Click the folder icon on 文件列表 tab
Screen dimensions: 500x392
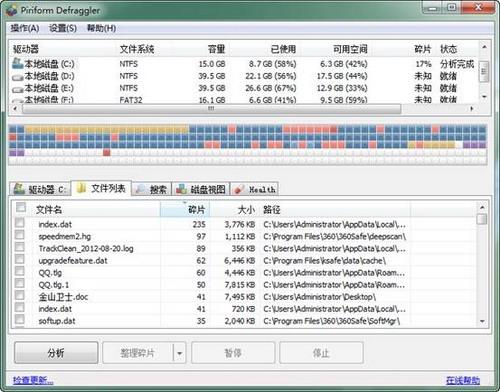click(81, 188)
